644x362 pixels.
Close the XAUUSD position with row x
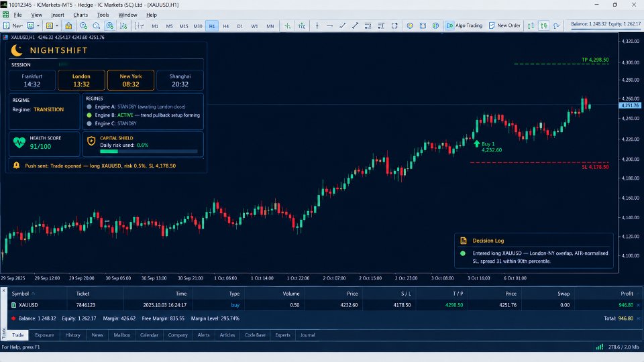638,305
